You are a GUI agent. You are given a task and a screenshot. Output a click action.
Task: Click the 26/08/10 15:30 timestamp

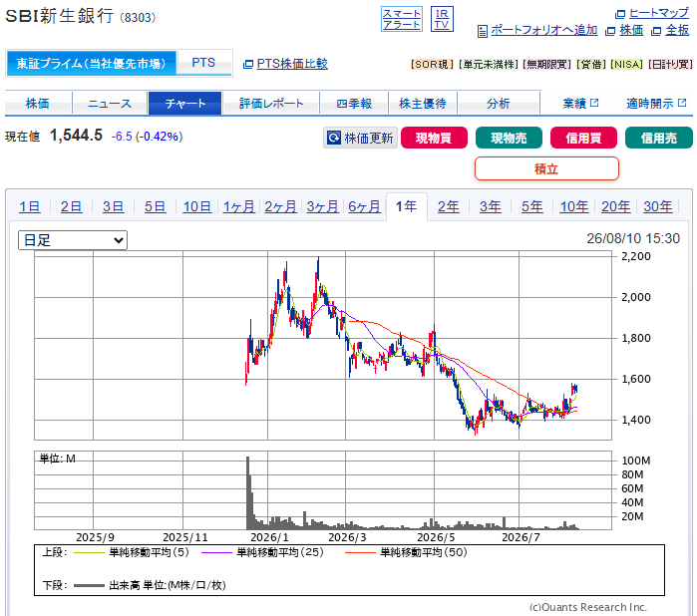[633, 238]
